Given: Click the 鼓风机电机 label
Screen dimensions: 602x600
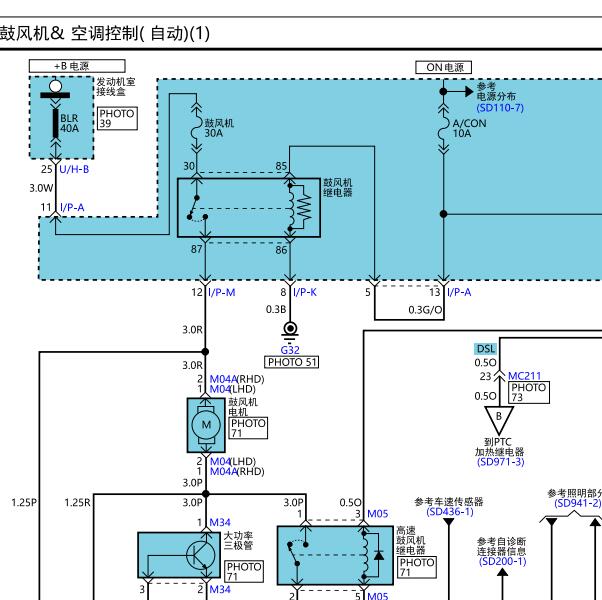Looking at the screenshot, I should [243, 407].
